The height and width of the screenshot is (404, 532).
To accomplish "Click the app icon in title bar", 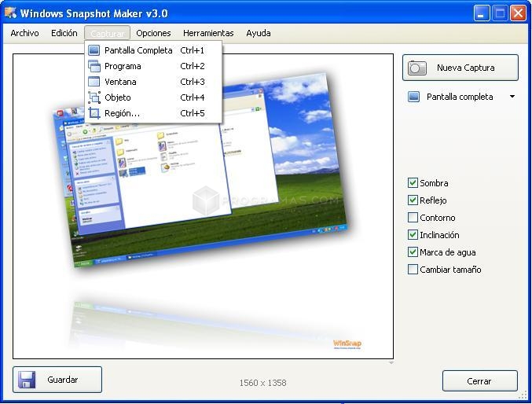I will 10,13.
